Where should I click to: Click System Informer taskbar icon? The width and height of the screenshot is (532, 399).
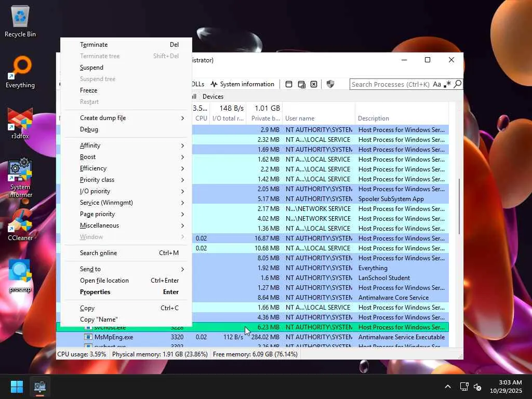point(39,387)
